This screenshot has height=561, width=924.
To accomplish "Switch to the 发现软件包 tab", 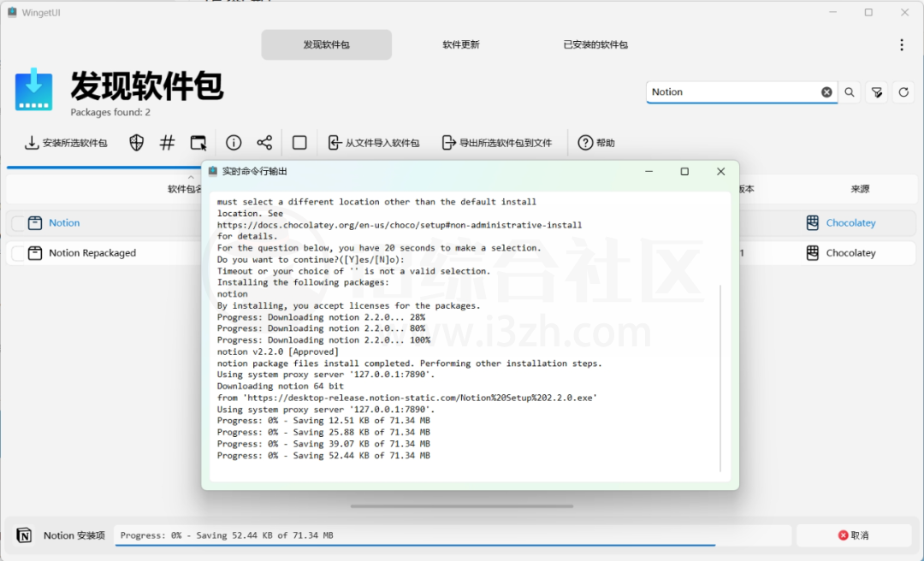I will point(327,44).
